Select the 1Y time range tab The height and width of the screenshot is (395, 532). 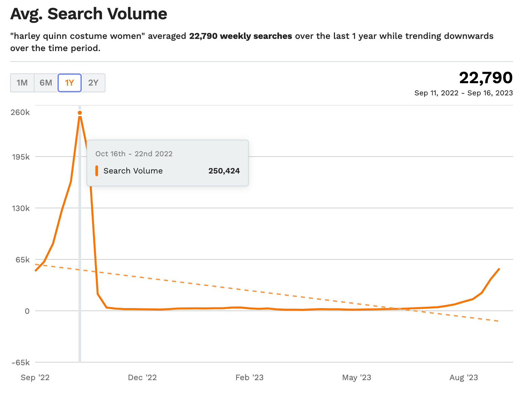click(70, 83)
